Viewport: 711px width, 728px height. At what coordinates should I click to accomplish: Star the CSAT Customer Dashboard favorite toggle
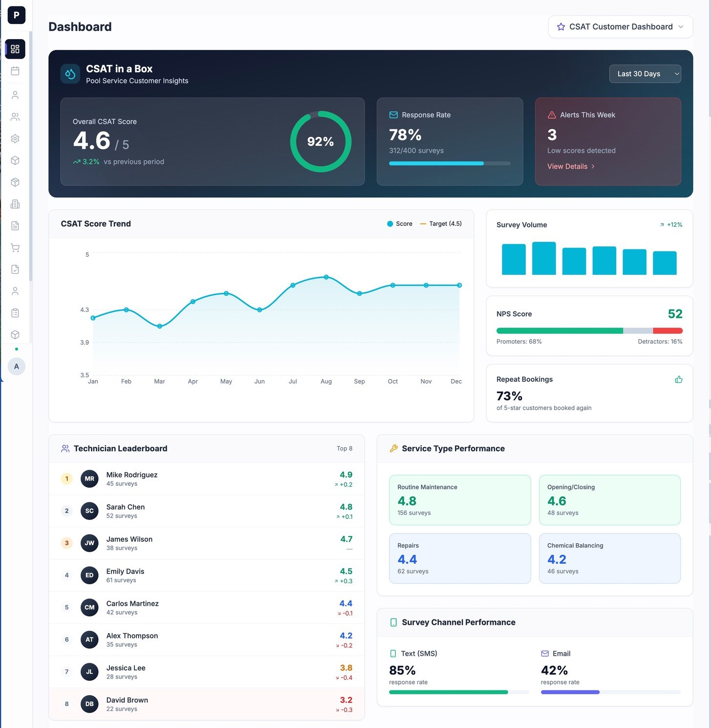560,27
